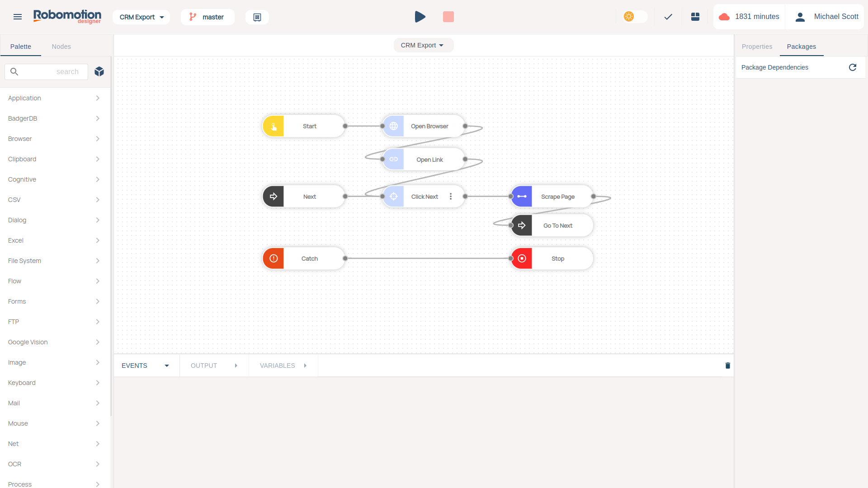
Task: Click the Start node output port
Action: [345, 126]
